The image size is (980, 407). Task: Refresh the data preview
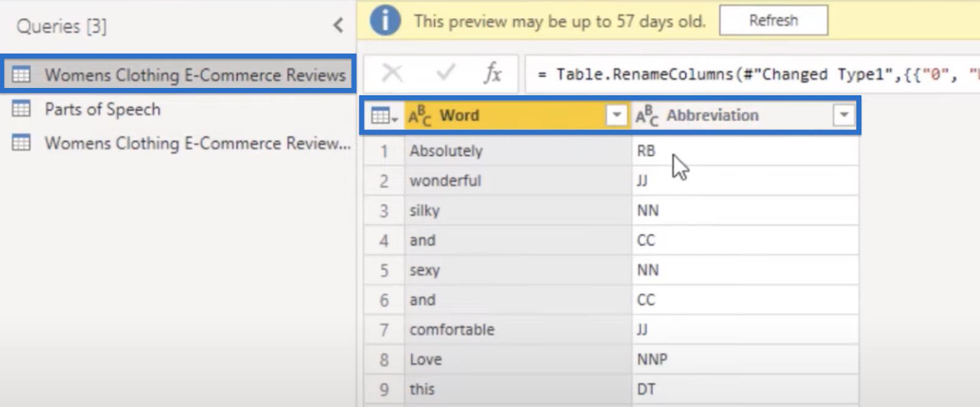click(774, 20)
